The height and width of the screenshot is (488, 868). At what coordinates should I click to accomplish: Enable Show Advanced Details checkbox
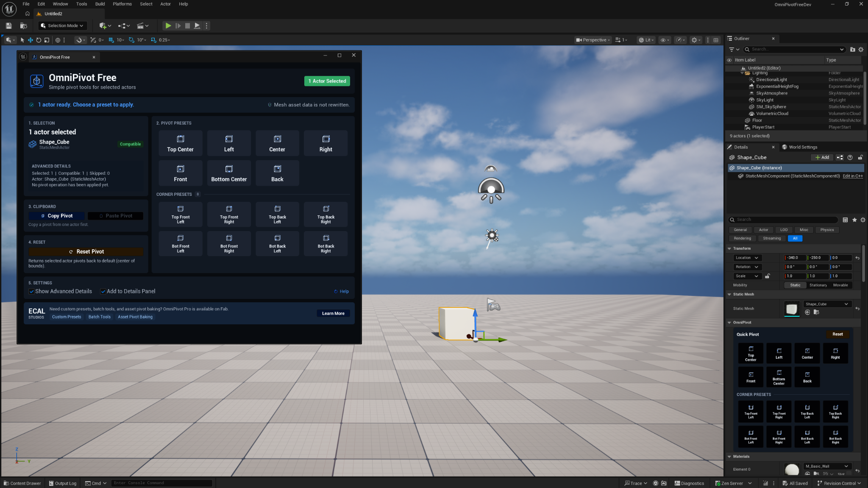(31, 291)
